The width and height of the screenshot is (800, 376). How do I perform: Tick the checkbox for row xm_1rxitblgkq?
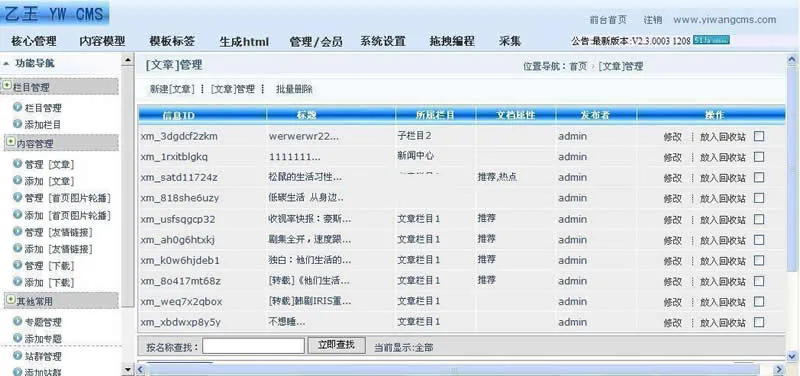pos(759,157)
